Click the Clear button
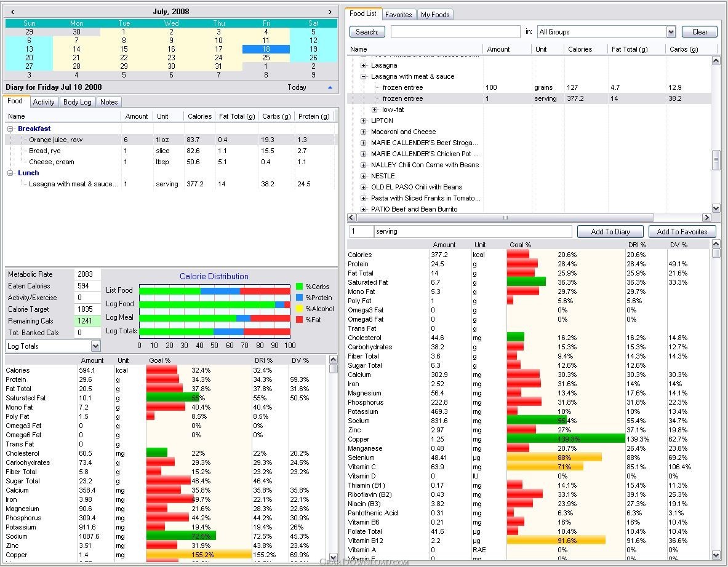728x567 pixels. click(x=699, y=32)
